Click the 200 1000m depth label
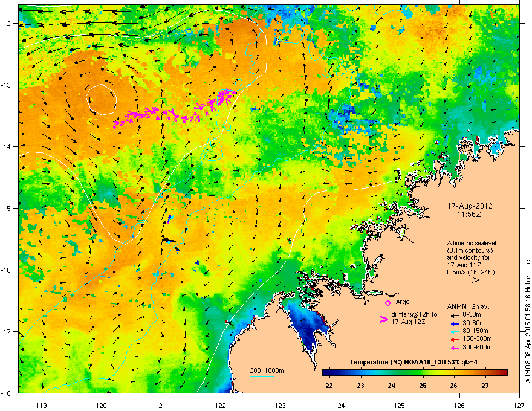Viewport: 532px width, 411px height. [x=267, y=371]
